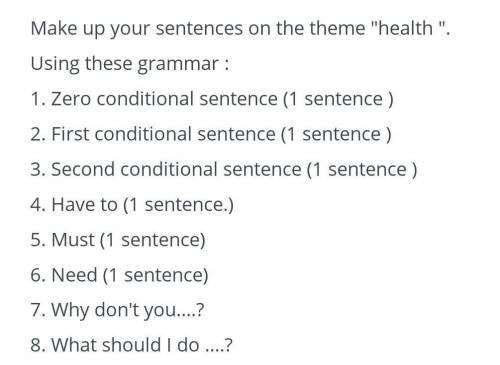Click item 8 What should I do

tap(131, 345)
